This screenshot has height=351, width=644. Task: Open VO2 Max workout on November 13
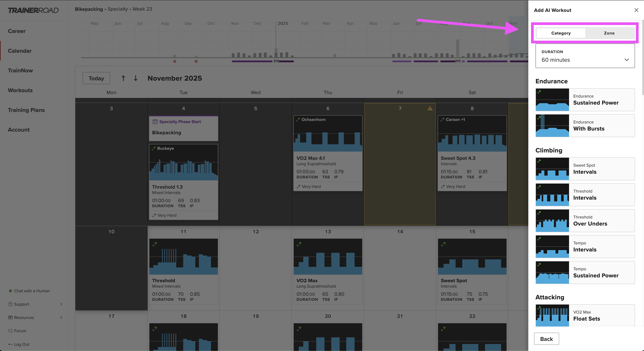coord(328,271)
